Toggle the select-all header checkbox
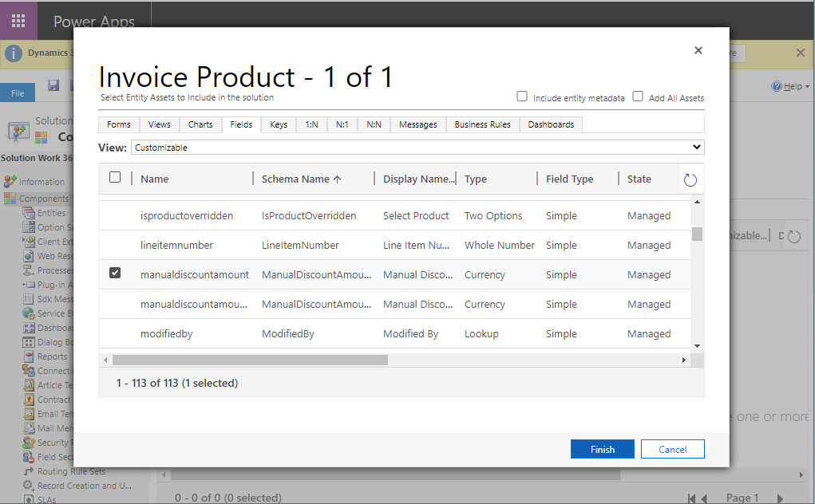 115,178
